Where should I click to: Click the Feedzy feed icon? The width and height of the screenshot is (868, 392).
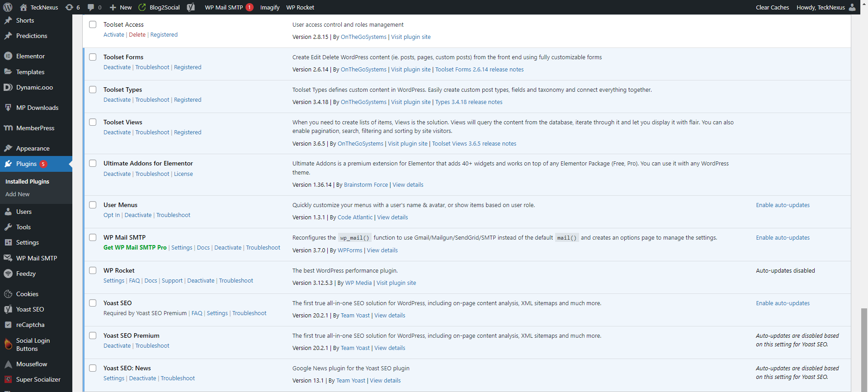[8, 274]
